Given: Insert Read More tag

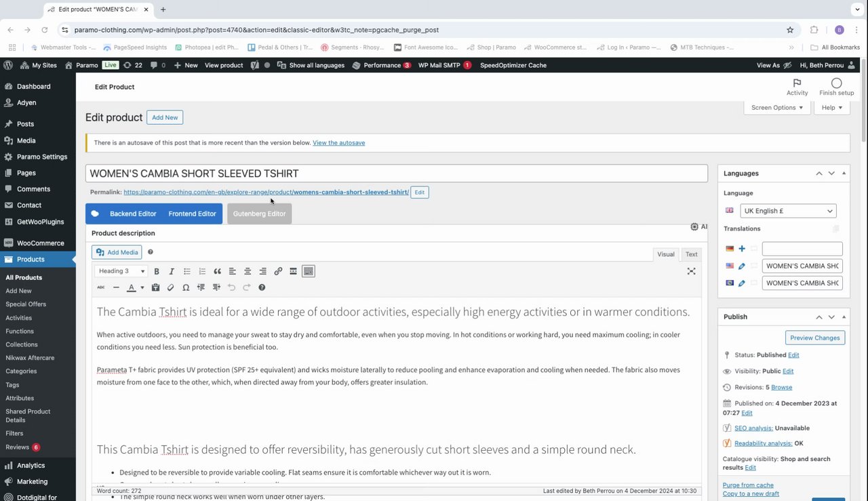Looking at the screenshot, I should pos(293,271).
